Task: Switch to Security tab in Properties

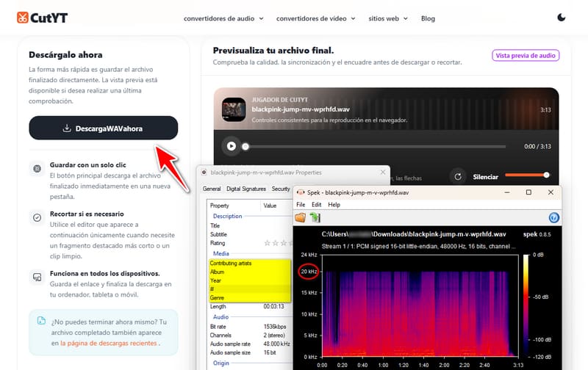Action: (281, 189)
